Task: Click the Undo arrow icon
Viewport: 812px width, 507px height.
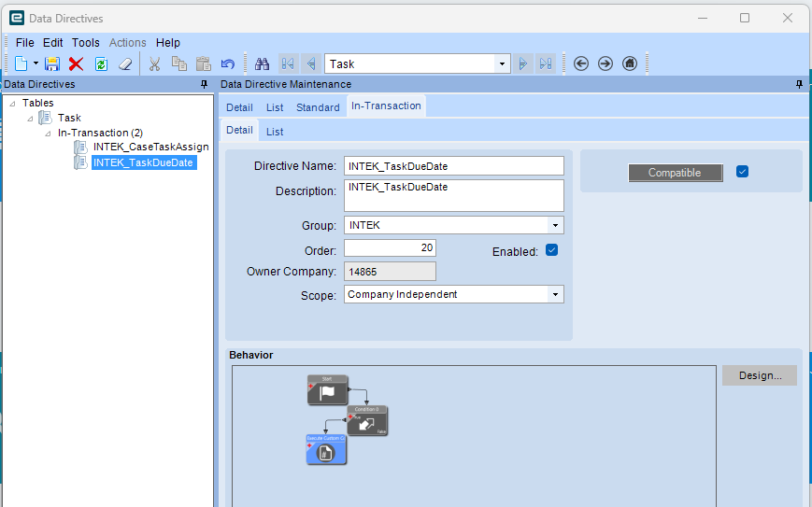Action: click(227, 63)
